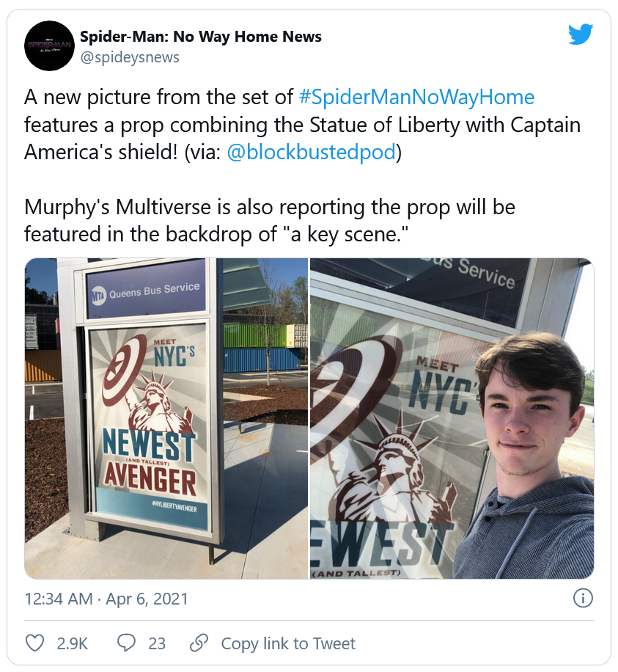This screenshot has height=672, width=618.
Task: Click the Queens Bus Service sign in photo
Action: point(146,290)
